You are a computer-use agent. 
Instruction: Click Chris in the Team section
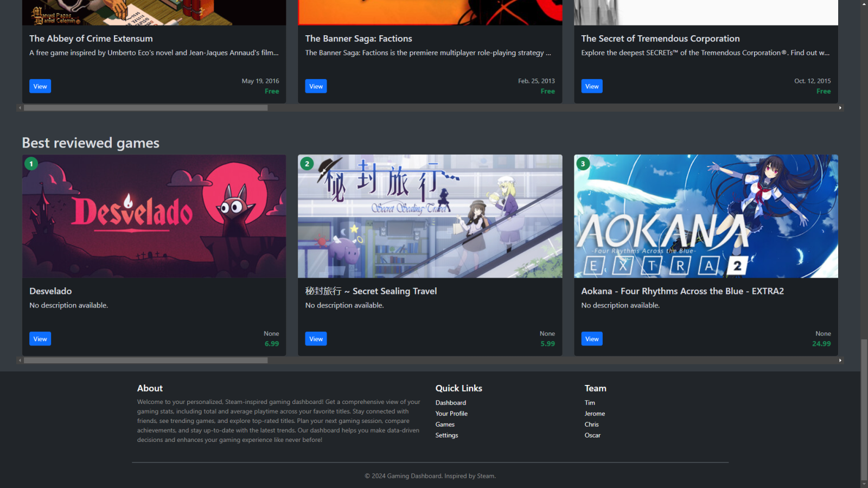pyautogui.click(x=591, y=424)
